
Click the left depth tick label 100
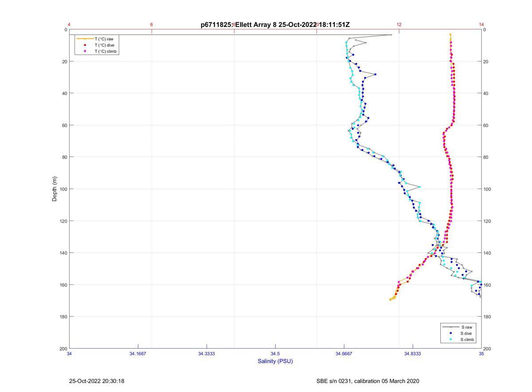(x=63, y=189)
